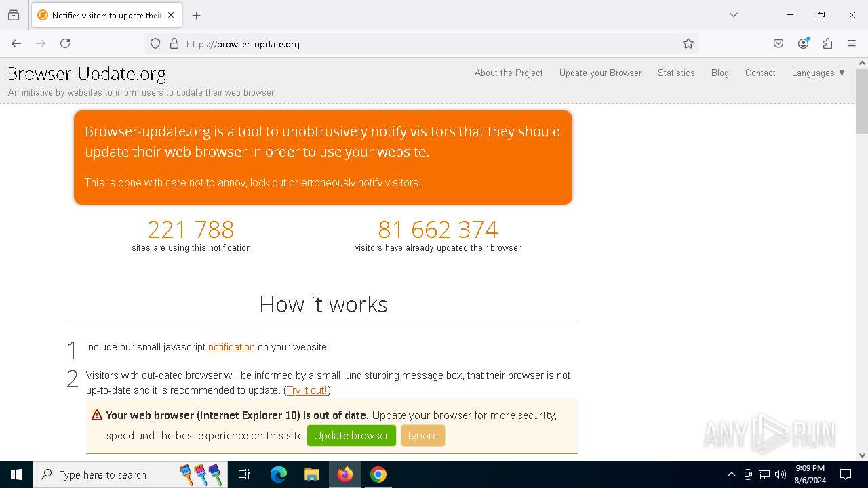The height and width of the screenshot is (488, 868).
Task: Open the network tray icon
Action: (764, 474)
